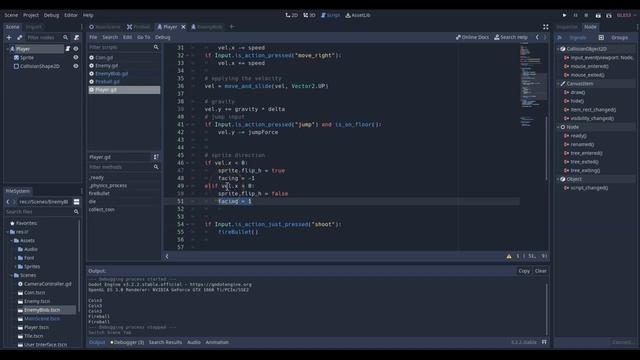Screen dimensions: 640x360
Task: Go to the previous edited script with the back arrow
Action: [x=537, y=37]
